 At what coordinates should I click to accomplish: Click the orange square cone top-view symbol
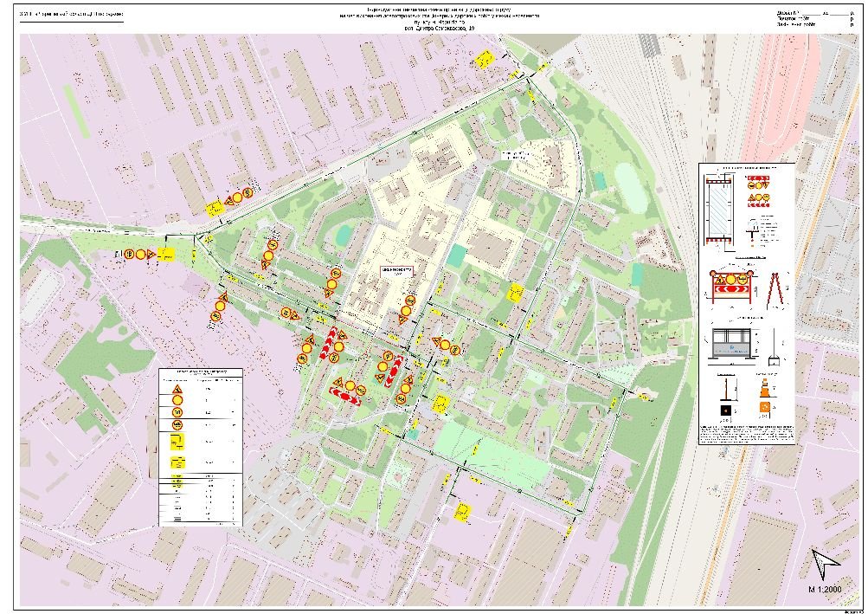coord(766,409)
